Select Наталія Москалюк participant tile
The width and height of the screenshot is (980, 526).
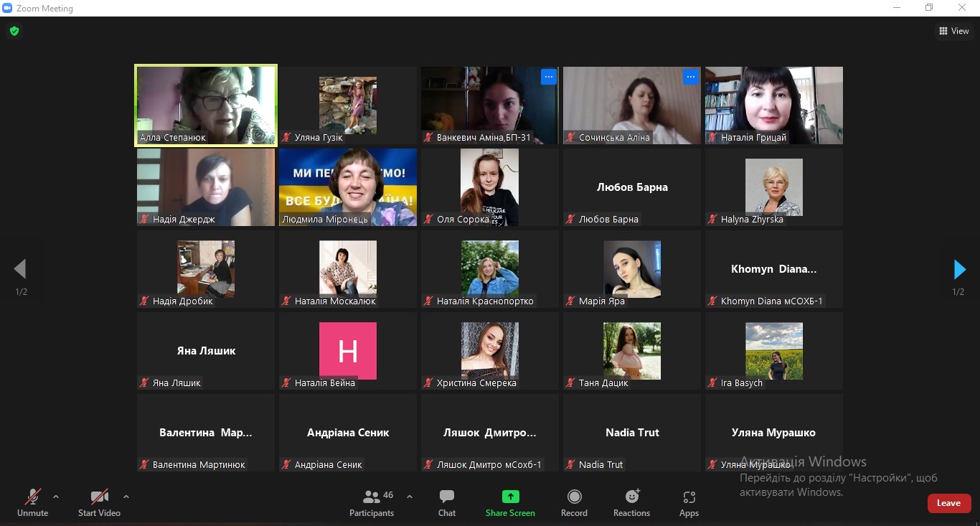348,269
